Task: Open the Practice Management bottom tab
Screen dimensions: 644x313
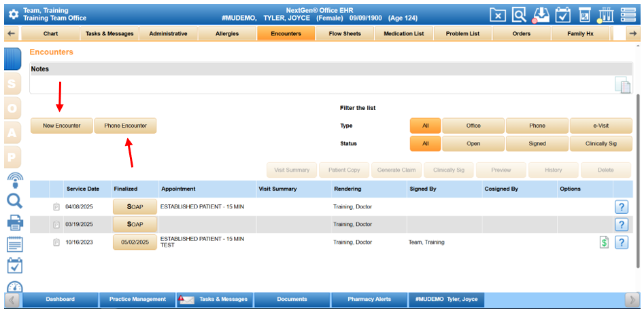Action: click(x=138, y=299)
